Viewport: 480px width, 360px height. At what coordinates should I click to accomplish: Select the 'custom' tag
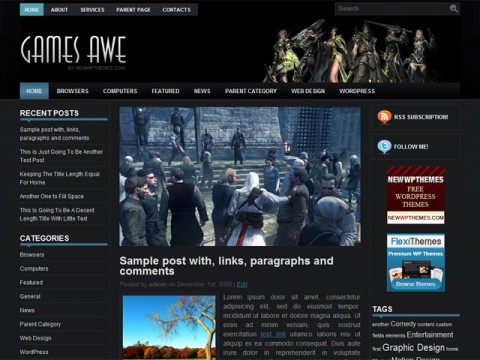pyautogui.click(x=444, y=325)
